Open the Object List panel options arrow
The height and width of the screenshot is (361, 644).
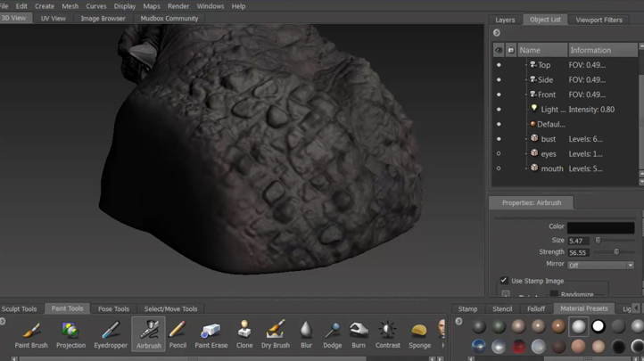[497, 32]
